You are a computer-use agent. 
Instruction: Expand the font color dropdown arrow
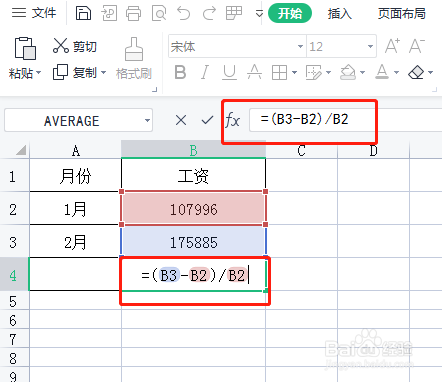[x=396, y=72]
